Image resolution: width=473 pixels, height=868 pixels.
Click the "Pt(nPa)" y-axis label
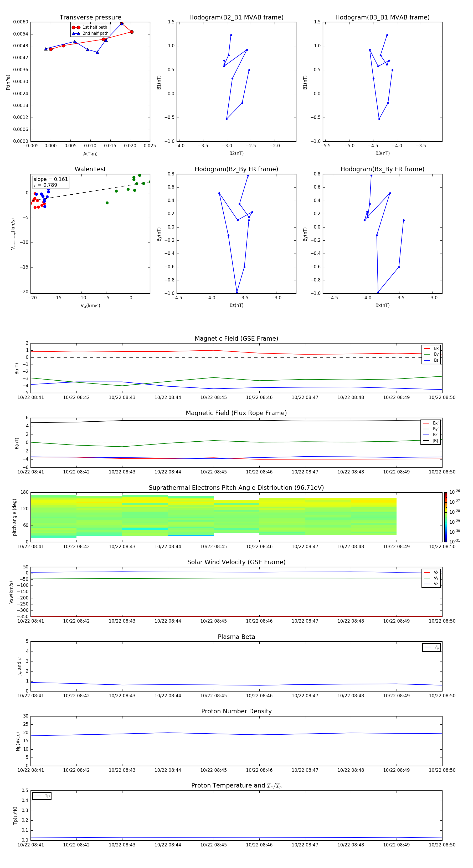point(8,82)
